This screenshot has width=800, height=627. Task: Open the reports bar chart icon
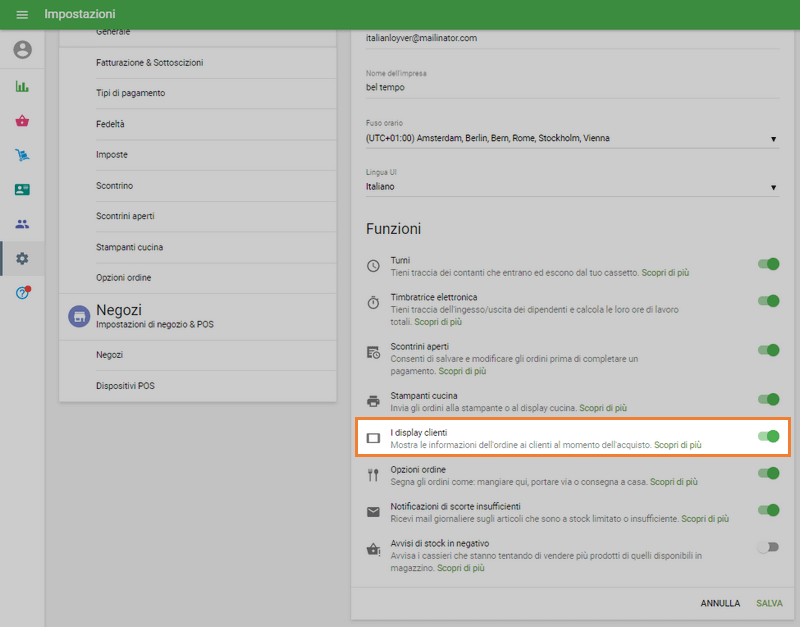click(22, 86)
